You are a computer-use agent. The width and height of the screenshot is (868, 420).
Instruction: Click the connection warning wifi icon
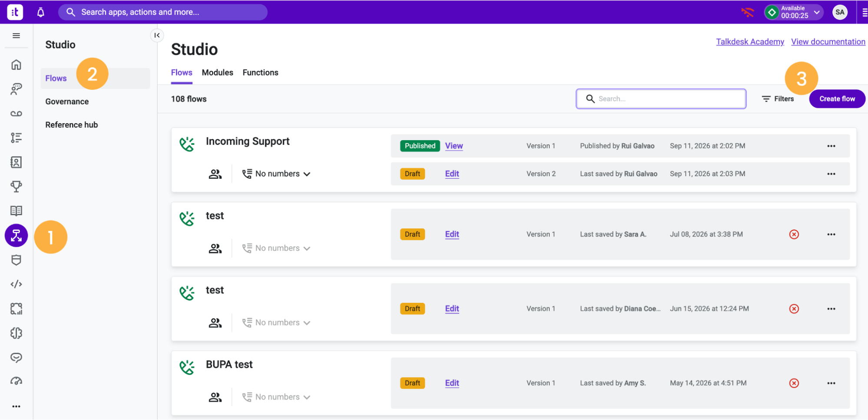748,12
